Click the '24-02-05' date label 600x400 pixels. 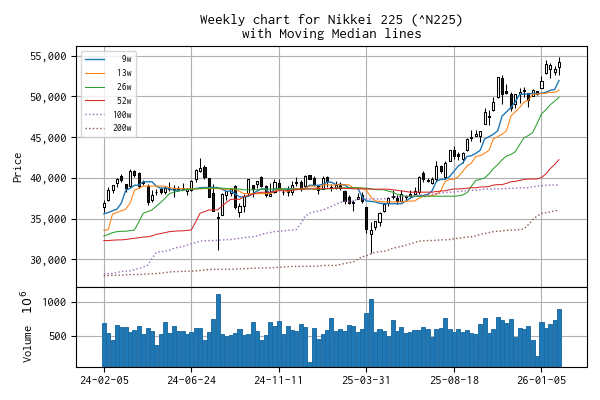point(104,380)
